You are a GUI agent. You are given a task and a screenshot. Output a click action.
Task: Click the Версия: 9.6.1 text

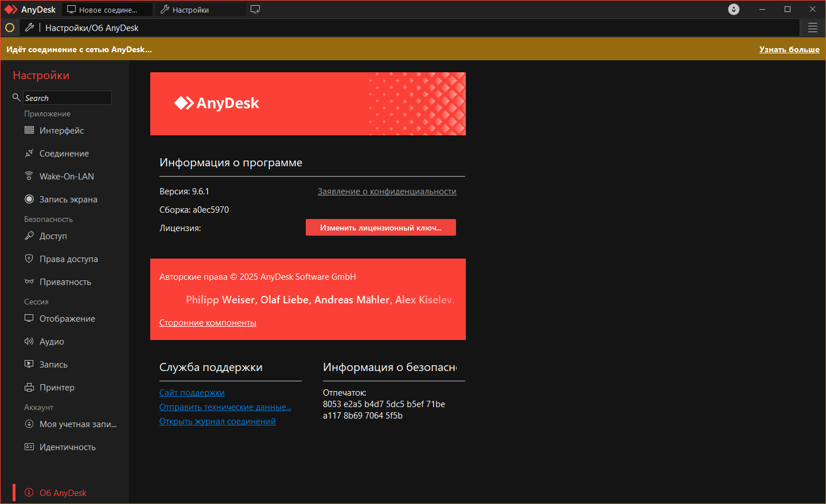(x=184, y=192)
